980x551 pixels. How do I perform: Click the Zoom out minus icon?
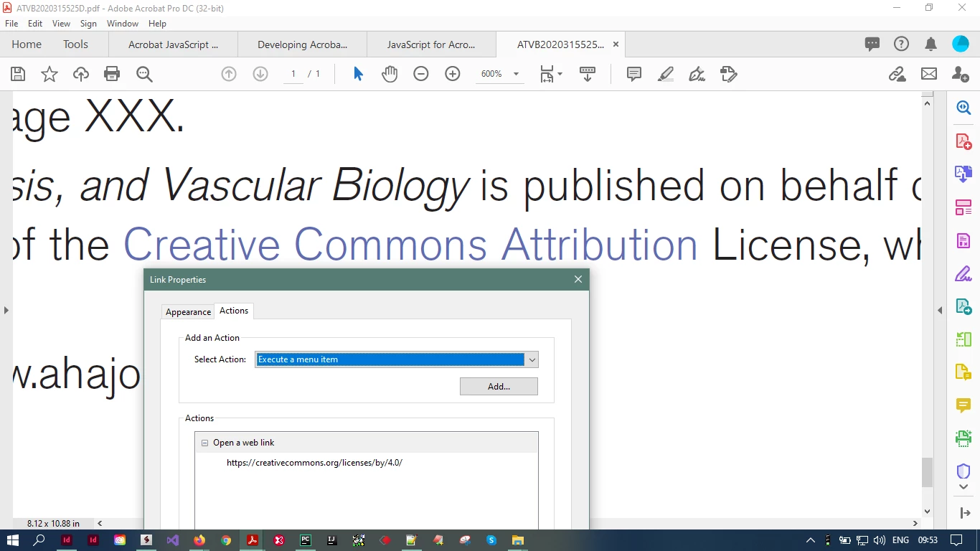[x=421, y=74]
